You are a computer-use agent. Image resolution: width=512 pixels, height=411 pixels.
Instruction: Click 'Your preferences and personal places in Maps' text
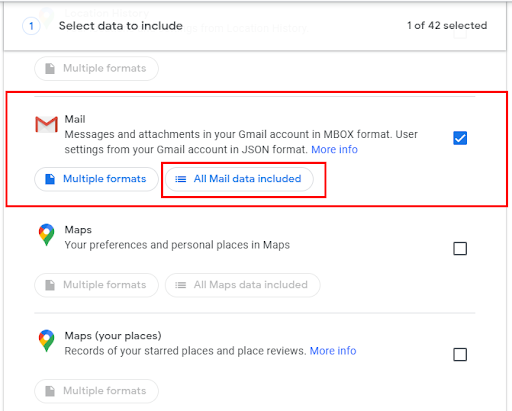(177, 245)
